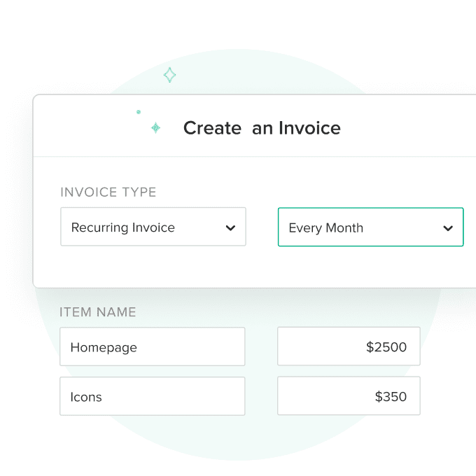476x476 pixels.
Task: Open the Recurring Invoice dropdown
Action: coord(153,227)
